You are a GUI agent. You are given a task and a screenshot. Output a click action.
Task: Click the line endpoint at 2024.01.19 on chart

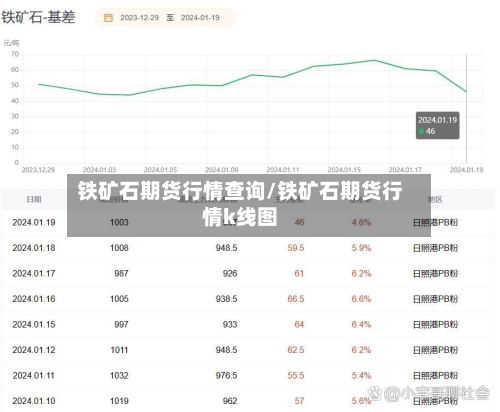466,92
